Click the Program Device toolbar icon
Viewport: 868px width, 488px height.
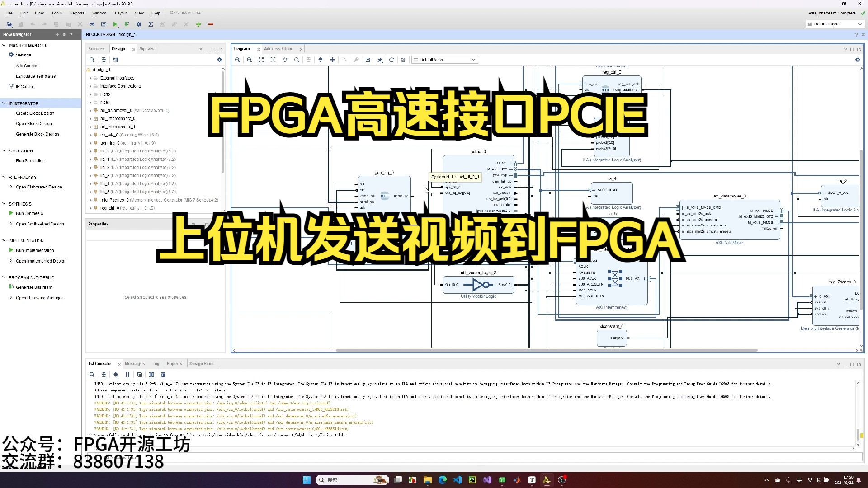click(x=127, y=24)
